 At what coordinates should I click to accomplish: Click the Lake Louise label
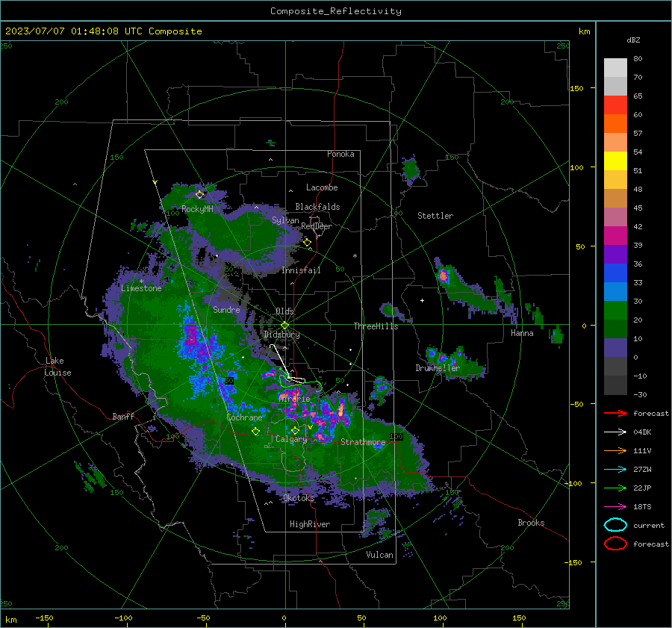coord(58,367)
